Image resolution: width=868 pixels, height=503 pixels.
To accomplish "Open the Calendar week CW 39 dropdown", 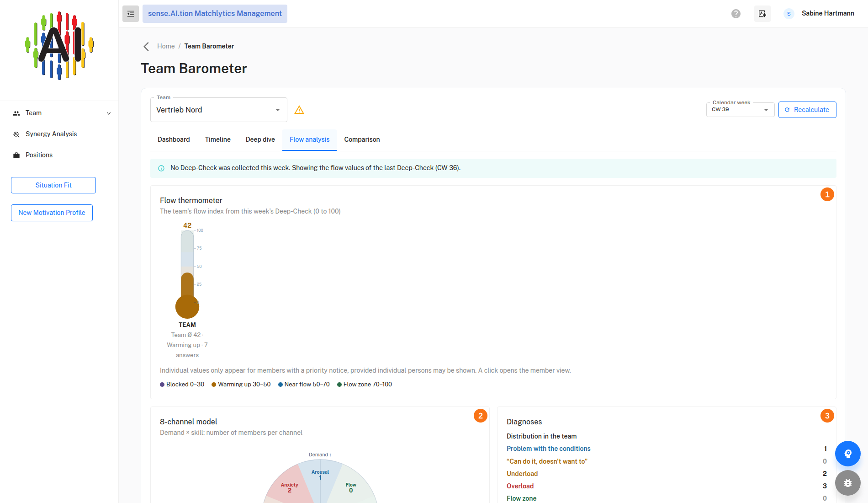I will click(740, 110).
